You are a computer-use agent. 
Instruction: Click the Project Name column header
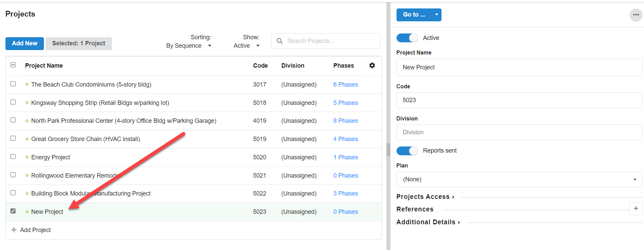pos(44,66)
